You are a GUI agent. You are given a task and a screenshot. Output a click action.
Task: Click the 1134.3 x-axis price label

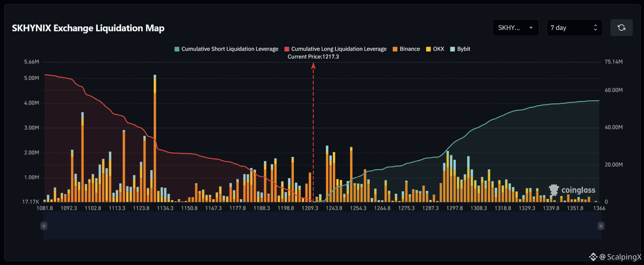coord(165,208)
